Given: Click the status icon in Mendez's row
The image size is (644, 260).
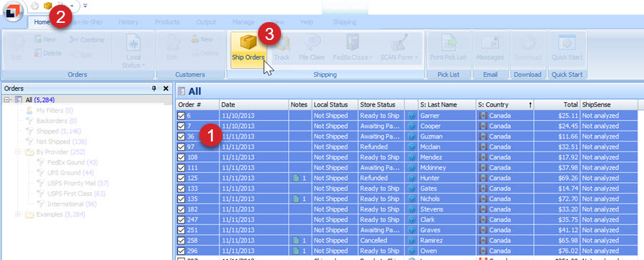Looking at the screenshot, I should tap(411, 157).
